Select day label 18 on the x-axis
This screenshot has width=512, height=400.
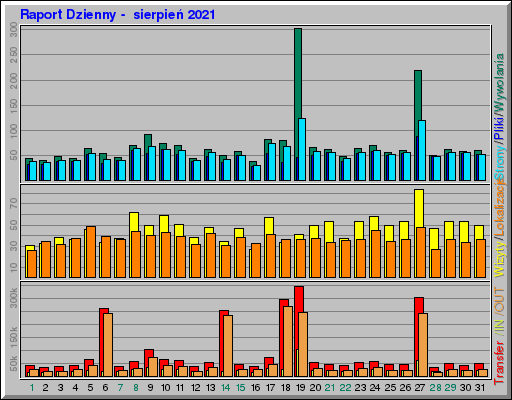click(285, 388)
